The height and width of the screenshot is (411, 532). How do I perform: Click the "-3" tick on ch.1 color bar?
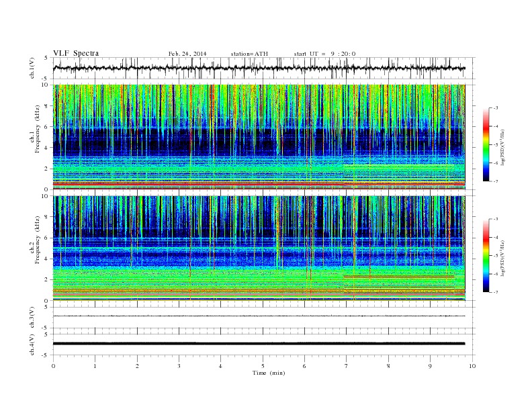pos(496,108)
